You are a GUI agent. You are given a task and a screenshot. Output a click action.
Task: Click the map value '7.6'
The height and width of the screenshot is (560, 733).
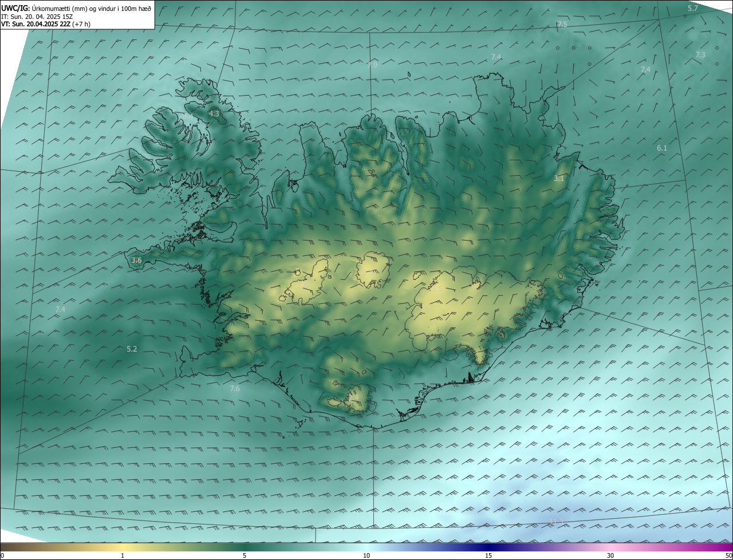tap(235, 389)
